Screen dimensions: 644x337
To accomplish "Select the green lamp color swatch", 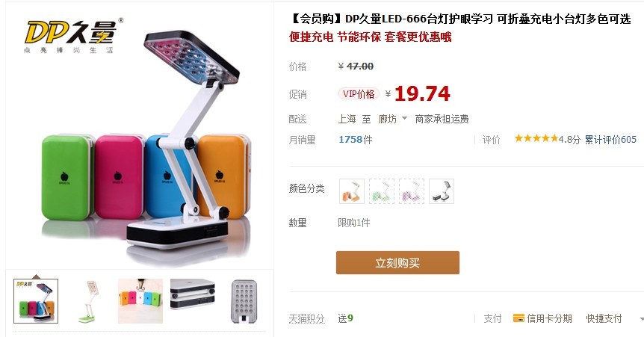I will point(382,191).
